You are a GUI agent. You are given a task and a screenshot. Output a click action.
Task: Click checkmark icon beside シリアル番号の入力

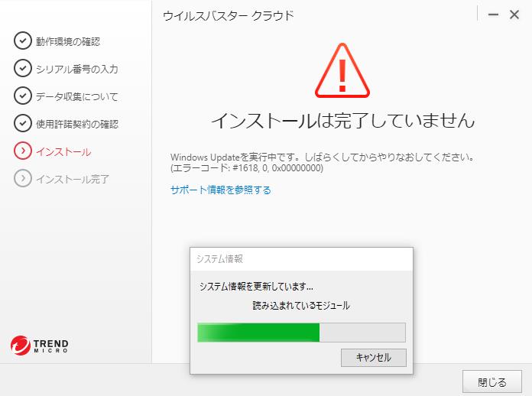[23, 68]
